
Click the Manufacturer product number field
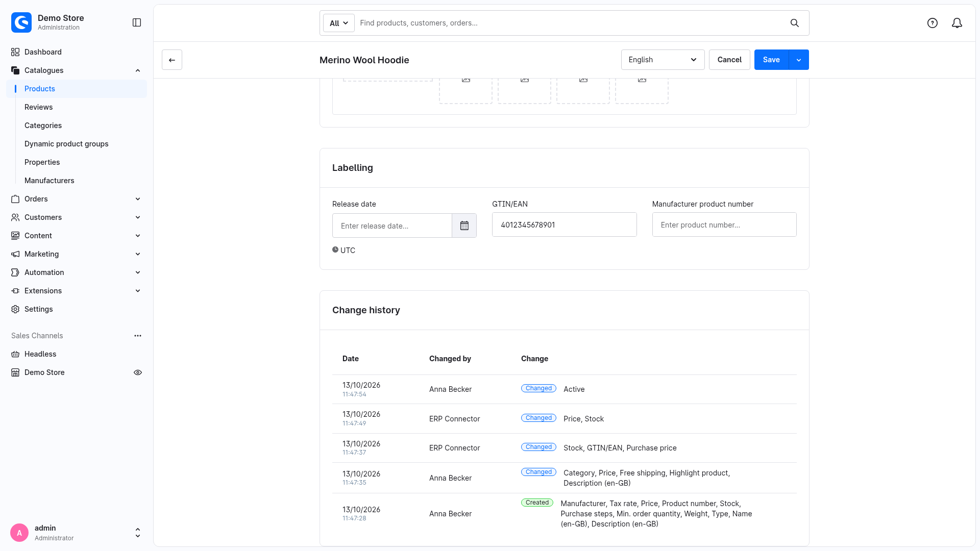(724, 224)
